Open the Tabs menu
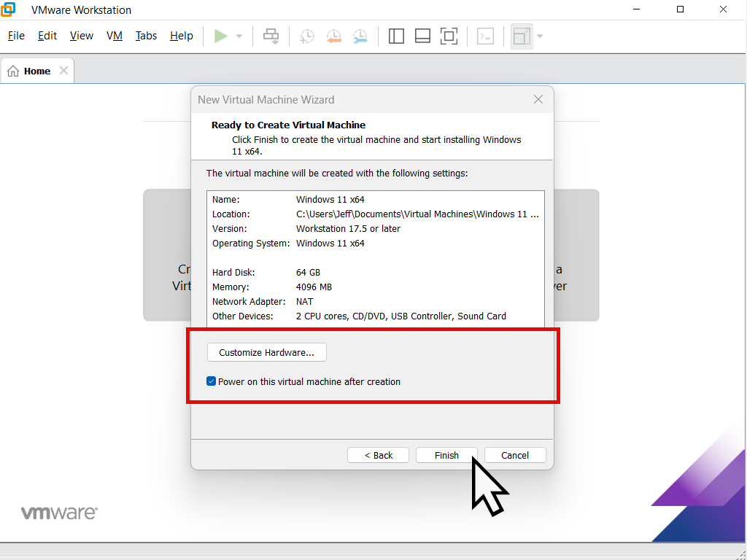The image size is (747, 560). [146, 35]
